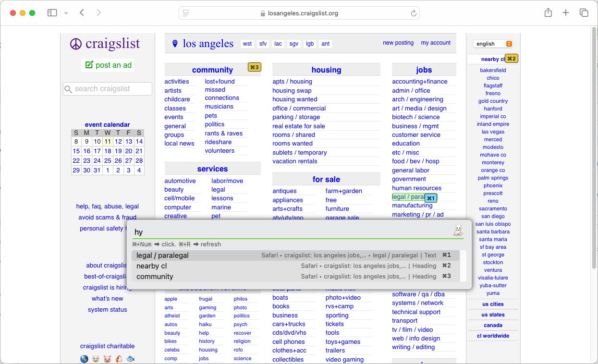Open the housing section heading

point(326,70)
